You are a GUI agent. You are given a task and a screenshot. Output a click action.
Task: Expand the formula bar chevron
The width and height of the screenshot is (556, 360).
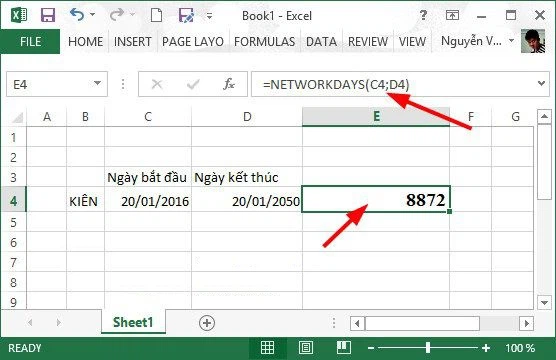click(x=541, y=84)
